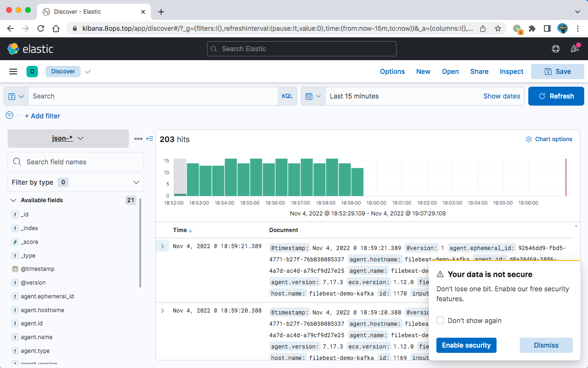Click Add filter link
The width and height of the screenshot is (588, 368).
click(42, 116)
